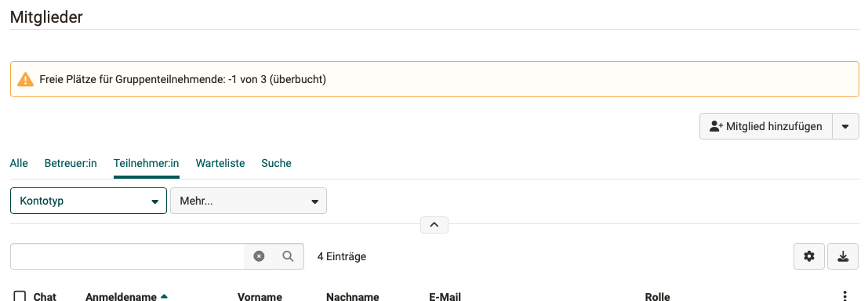Click the gear settings icon above table
The height and width of the screenshot is (301, 868).
tap(809, 256)
